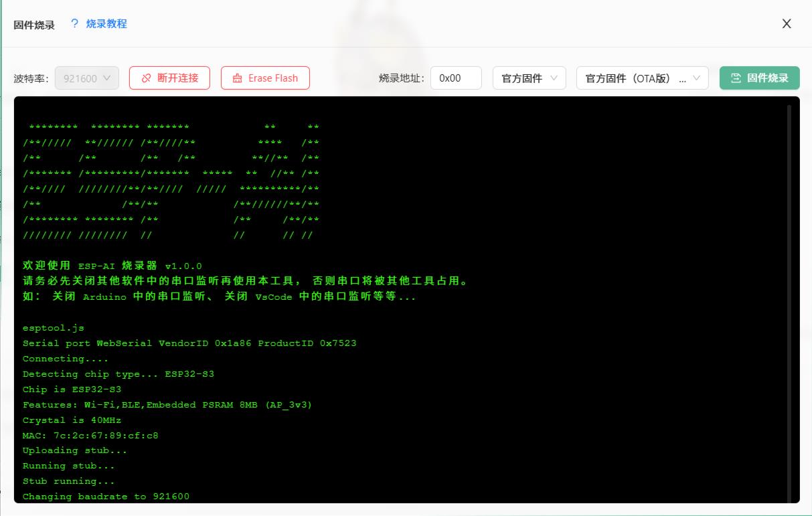The width and height of the screenshot is (812, 516).
Task: Click the 欢迎使用 ESP-AI 烧录器 welcome line
Action: pyautogui.click(x=112, y=266)
